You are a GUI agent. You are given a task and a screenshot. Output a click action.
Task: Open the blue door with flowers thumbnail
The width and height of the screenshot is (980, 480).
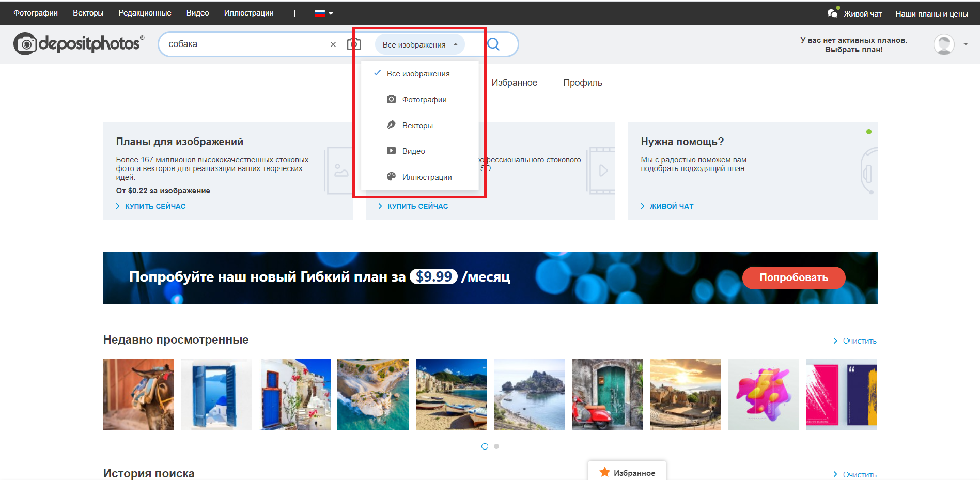pos(295,395)
